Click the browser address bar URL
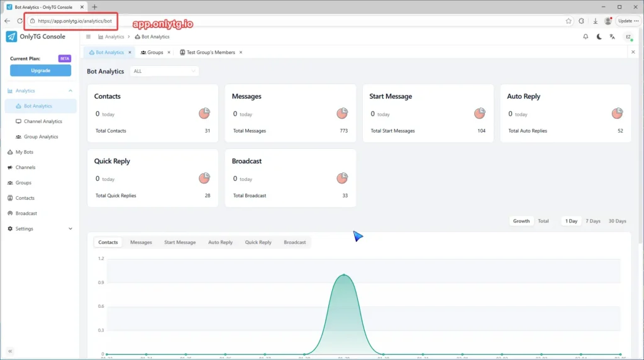 [x=74, y=21]
